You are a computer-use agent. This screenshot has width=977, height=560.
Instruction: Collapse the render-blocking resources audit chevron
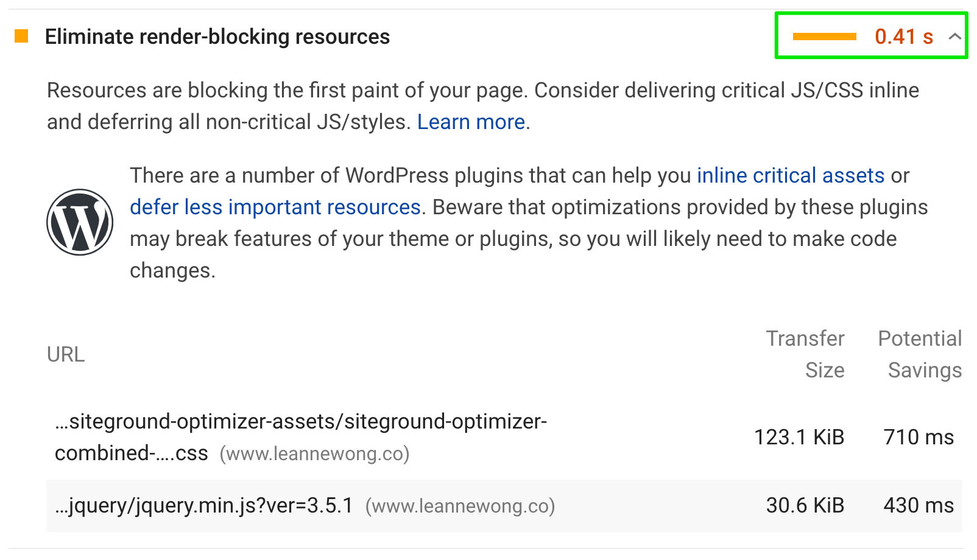[954, 37]
